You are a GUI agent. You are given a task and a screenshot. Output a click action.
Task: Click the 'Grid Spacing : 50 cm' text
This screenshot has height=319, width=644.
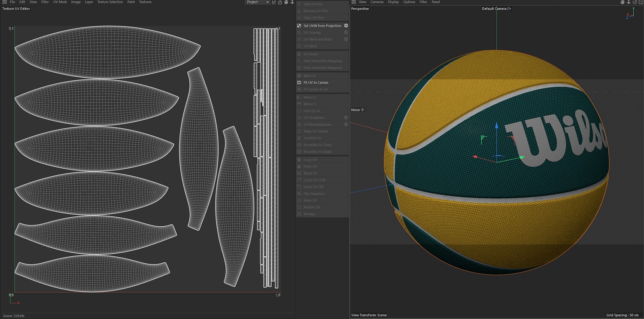pos(623,315)
